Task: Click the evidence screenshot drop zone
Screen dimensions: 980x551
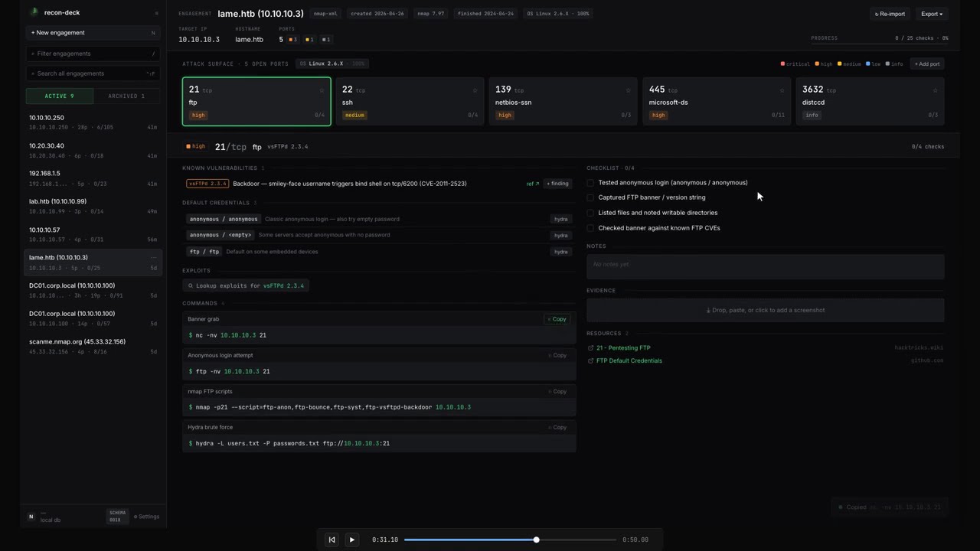Action: point(766,310)
